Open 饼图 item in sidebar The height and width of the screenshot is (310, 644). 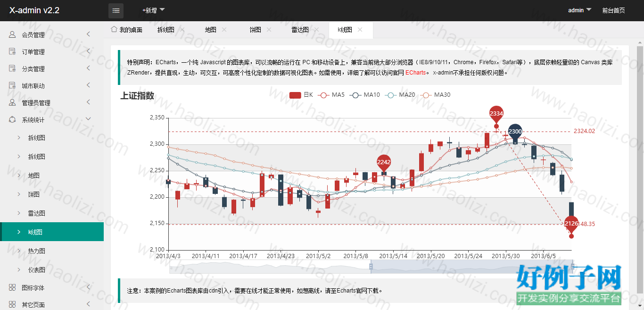coord(52,194)
